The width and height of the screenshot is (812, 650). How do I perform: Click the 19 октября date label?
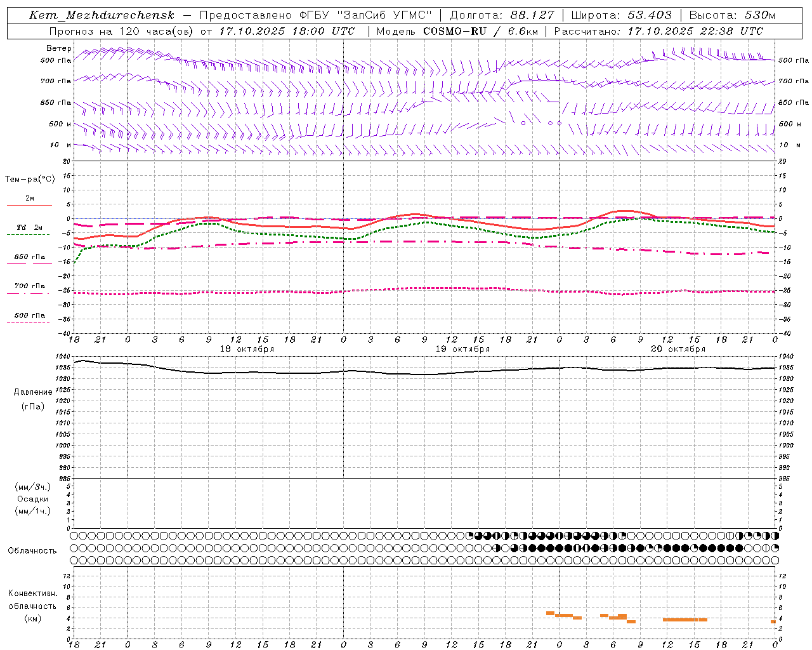462,349
